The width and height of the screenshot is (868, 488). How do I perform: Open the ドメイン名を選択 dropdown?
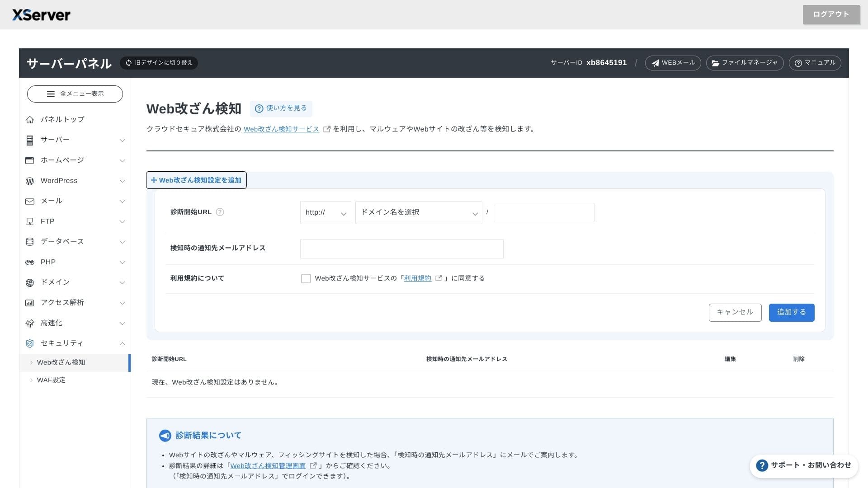(419, 212)
